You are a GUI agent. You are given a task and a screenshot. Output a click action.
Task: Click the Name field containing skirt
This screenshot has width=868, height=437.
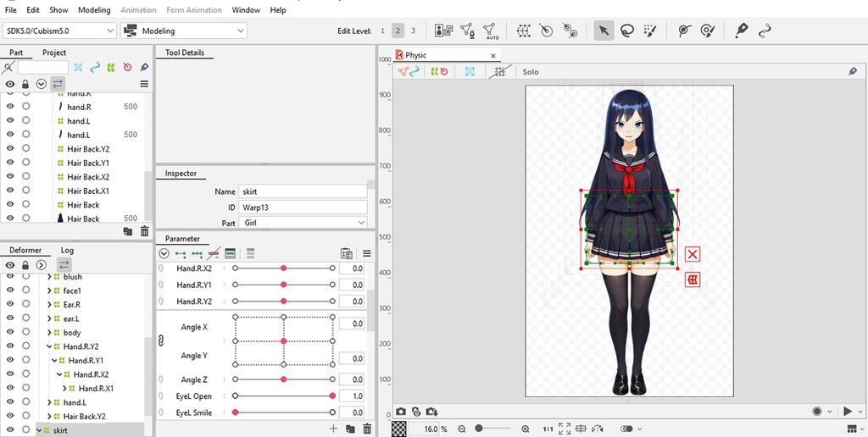pos(303,191)
